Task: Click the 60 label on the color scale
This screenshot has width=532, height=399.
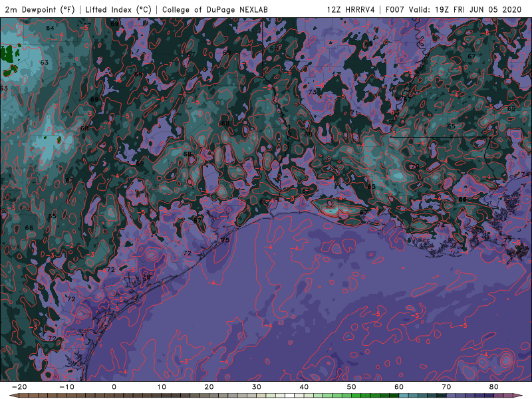Action: [x=399, y=387]
